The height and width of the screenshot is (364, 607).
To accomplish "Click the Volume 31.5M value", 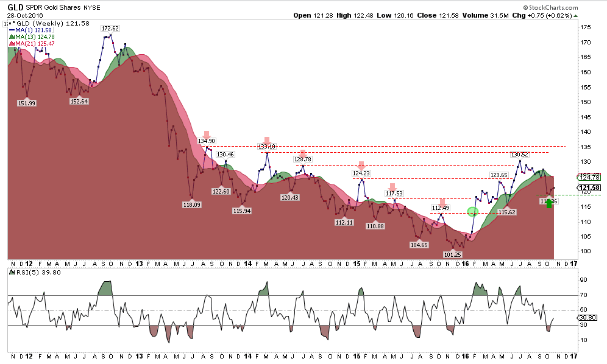I will point(485,15).
